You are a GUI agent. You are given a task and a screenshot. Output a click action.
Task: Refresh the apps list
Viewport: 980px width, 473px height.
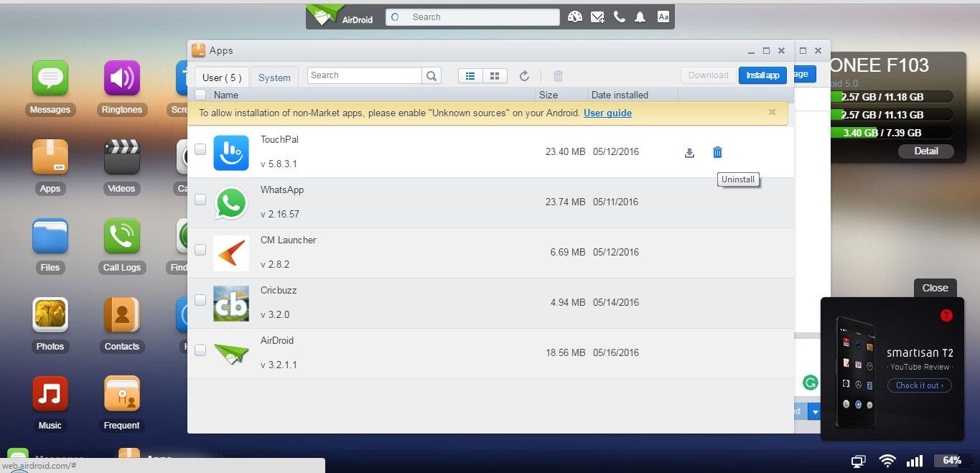click(x=524, y=75)
